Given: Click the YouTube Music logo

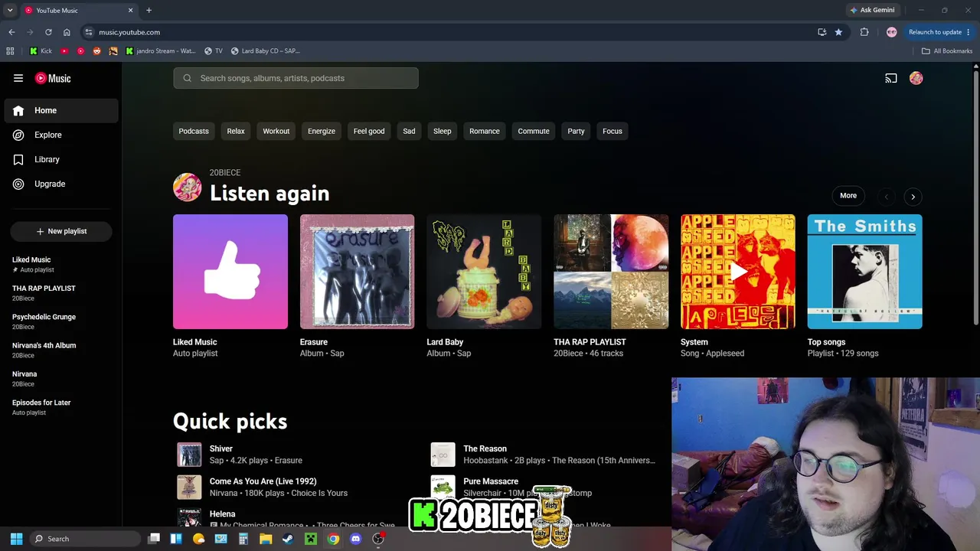Looking at the screenshot, I should pyautogui.click(x=53, y=78).
